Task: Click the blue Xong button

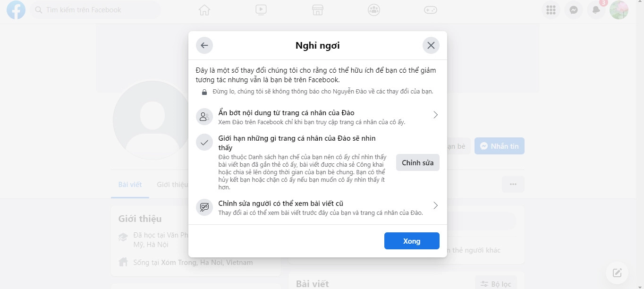Action: pyautogui.click(x=412, y=241)
